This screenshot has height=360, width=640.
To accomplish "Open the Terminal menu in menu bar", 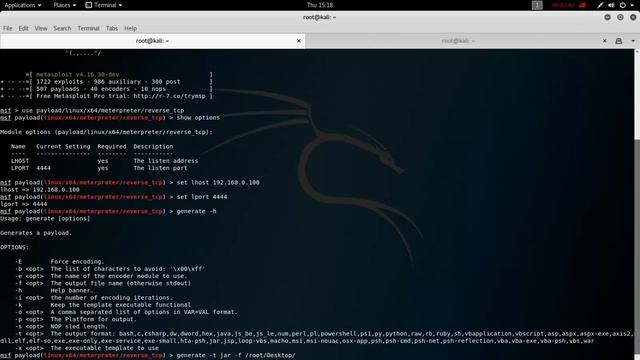I will pyautogui.click(x=88, y=28).
